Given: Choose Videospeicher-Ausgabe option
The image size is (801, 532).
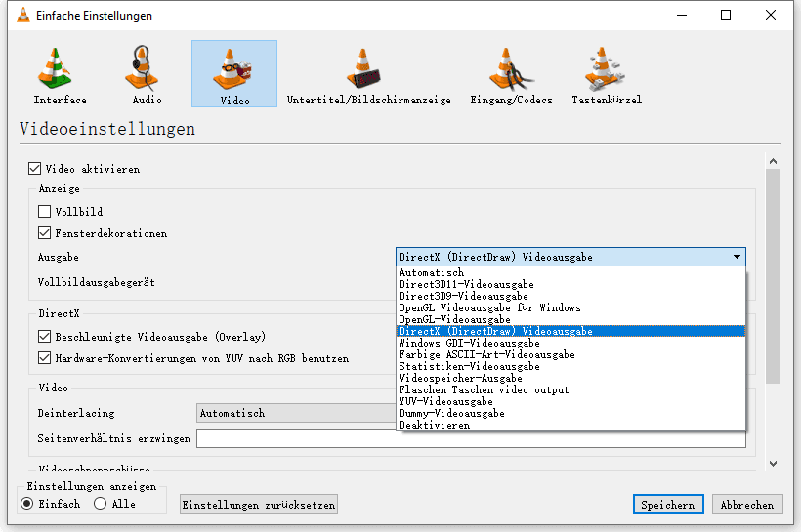Looking at the screenshot, I should [x=570, y=379].
